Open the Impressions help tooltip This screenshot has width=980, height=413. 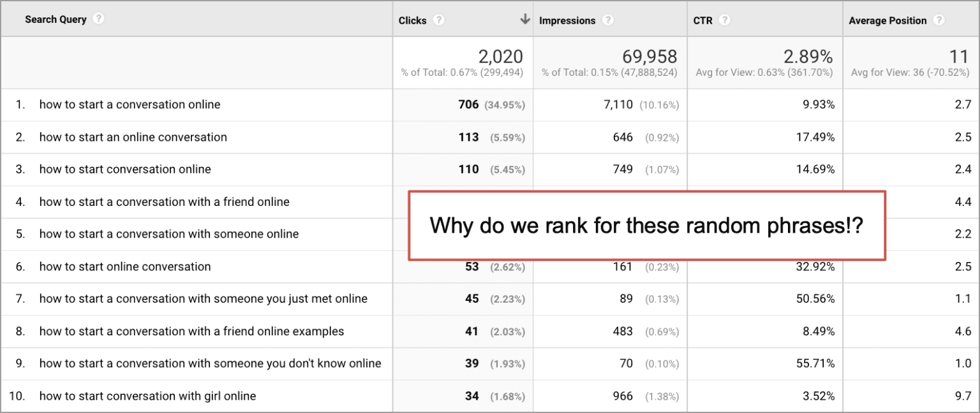tap(608, 20)
